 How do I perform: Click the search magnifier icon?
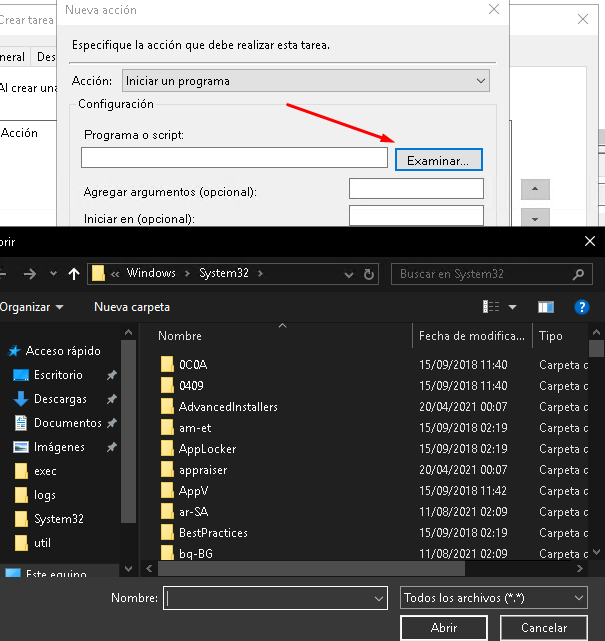pos(578,273)
